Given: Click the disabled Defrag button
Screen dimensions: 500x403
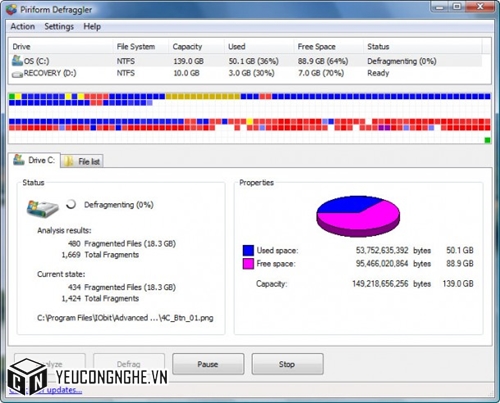Looking at the screenshot, I should coord(129,364).
